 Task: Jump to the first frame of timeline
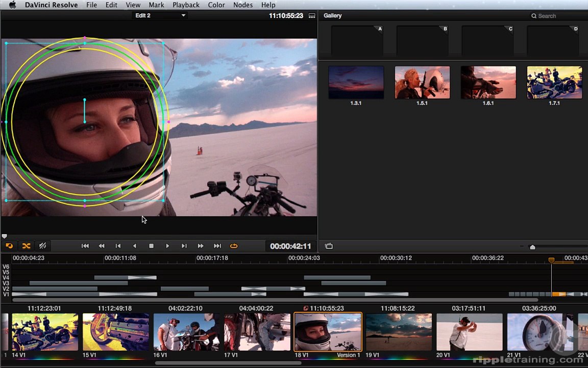point(85,246)
